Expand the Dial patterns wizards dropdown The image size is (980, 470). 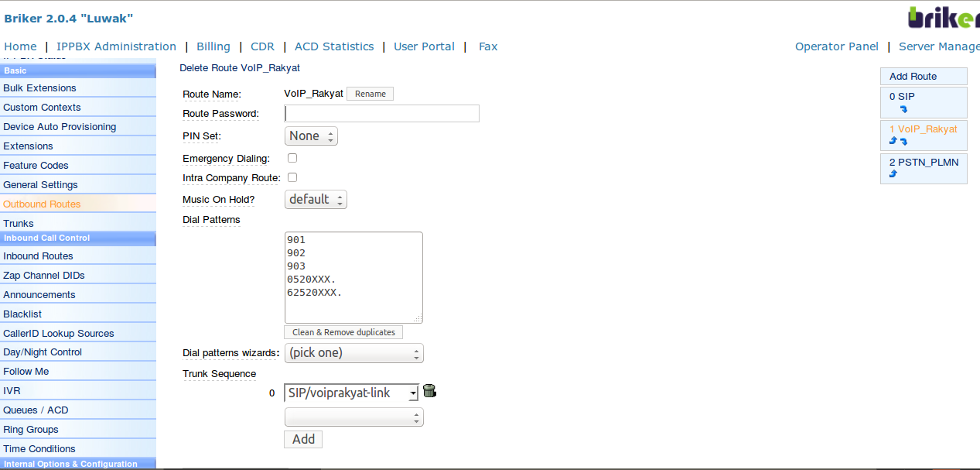354,353
